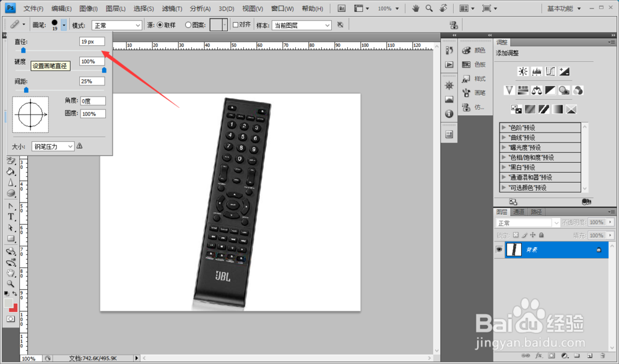The width and height of the screenshot is (619, 364).
Task: Add a Black & White adjustment
Action: point(550,90)
